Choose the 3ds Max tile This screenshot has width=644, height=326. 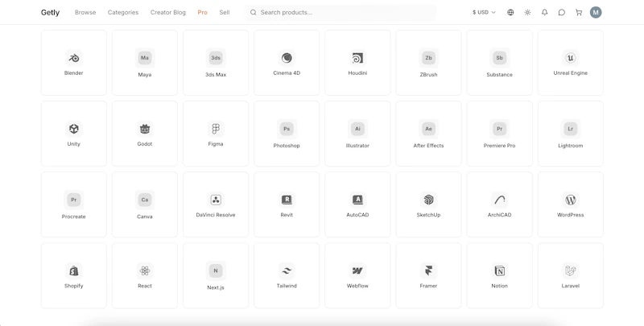216,63
